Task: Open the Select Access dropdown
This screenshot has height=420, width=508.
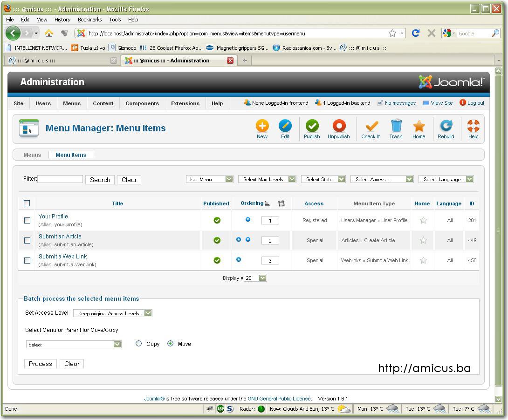Action: click(382, 179)
